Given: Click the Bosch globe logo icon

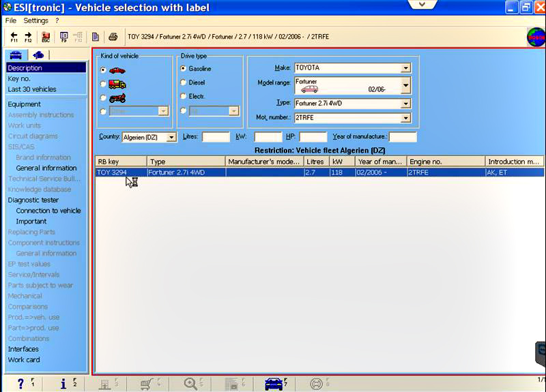Looking at the screenshot, I should (536, 37).
